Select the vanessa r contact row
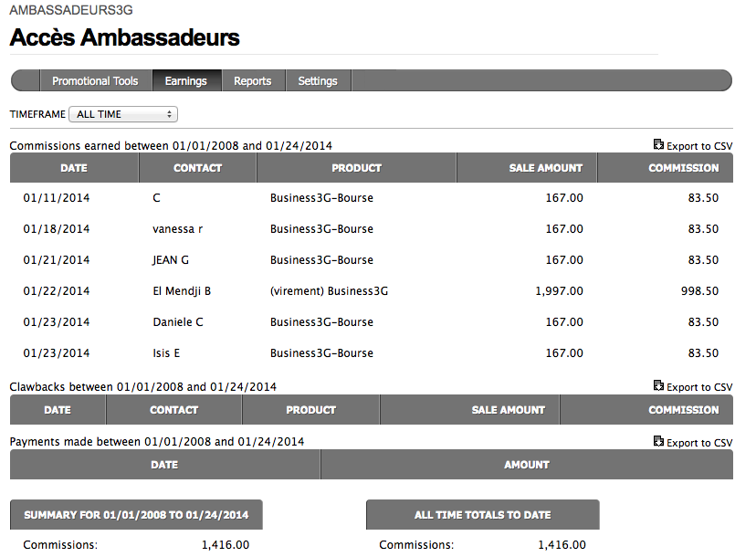Viewport: 756px width, 557px height. click(x=177, y=229)
